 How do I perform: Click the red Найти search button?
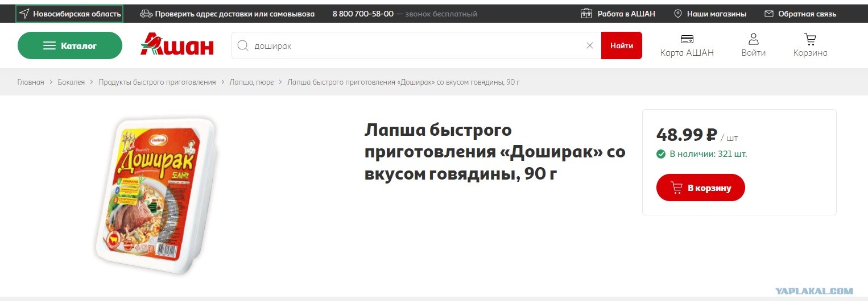[x=622, y=45]
